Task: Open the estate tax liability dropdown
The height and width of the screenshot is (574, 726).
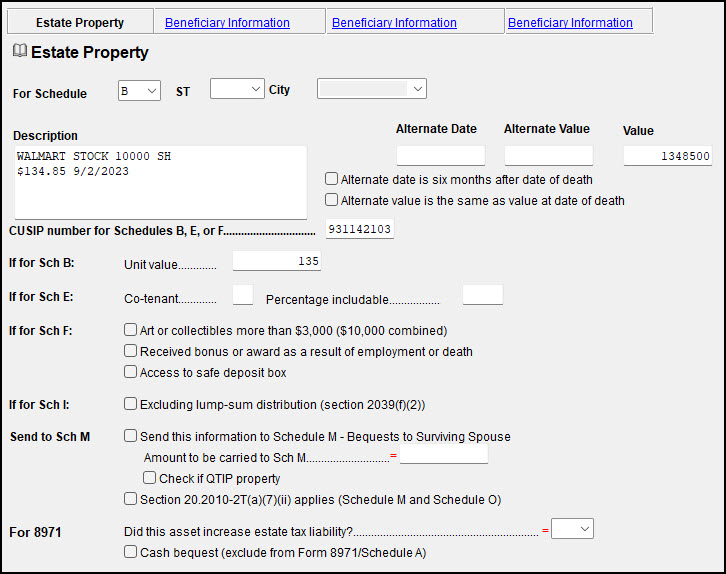Action: 572,529
